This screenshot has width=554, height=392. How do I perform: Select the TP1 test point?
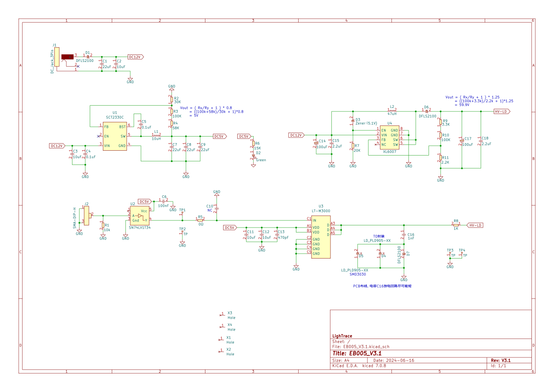182,213
